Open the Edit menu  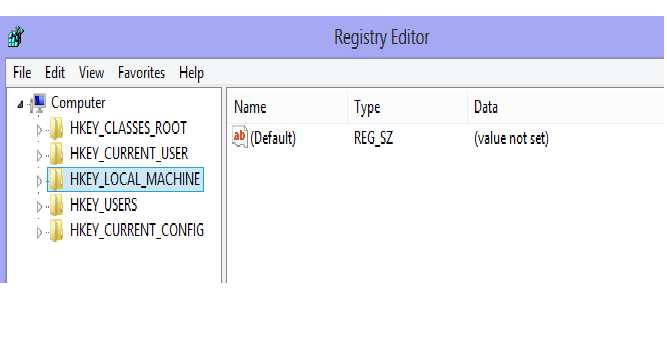click(x=55, y=73)
